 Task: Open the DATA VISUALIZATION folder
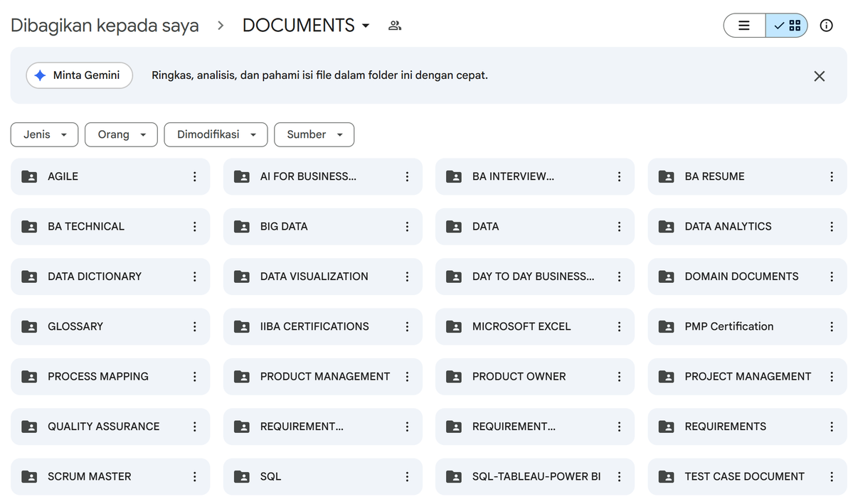coord(322,277)
